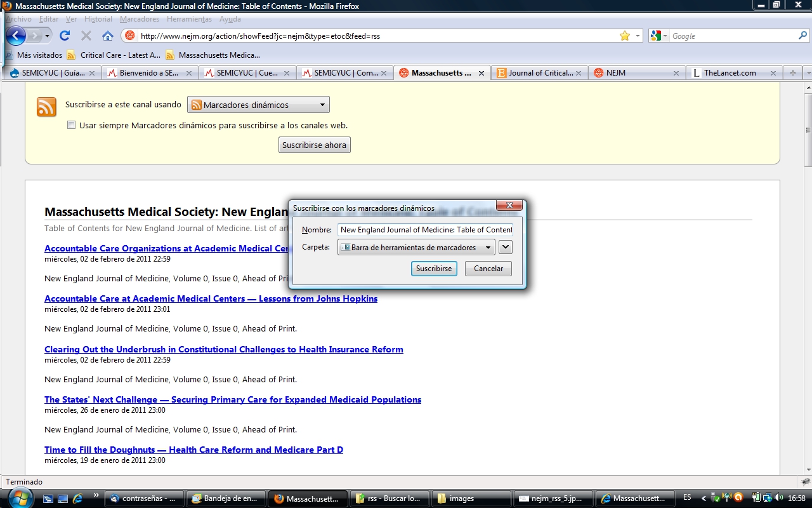Image resolution: width=812 pixels, height=508 pixels.
Task: Expand folder tree with the dialog down-arrow button
Action: tap(505, 247)
